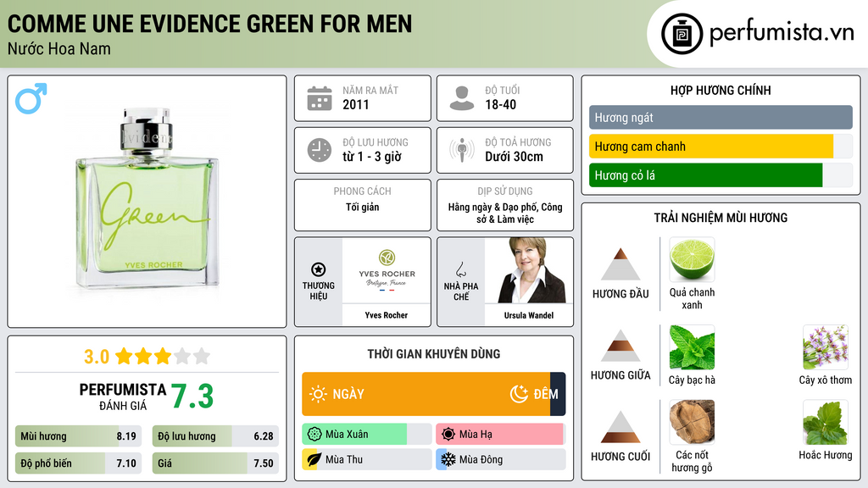Select the Cây xô thơm sage thumbnail
Viewport: 868px width, 488px height.
pyautogui.click(x=826, y=347)
